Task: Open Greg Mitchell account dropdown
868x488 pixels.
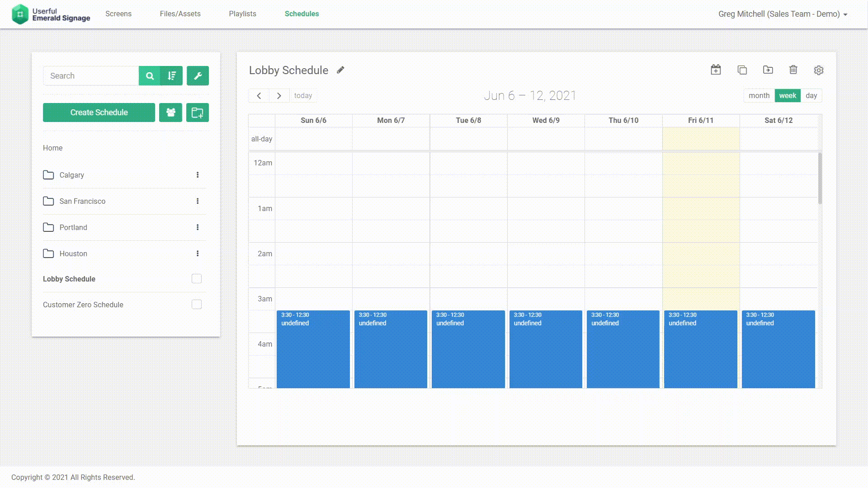Action: (x=783, y=14)
